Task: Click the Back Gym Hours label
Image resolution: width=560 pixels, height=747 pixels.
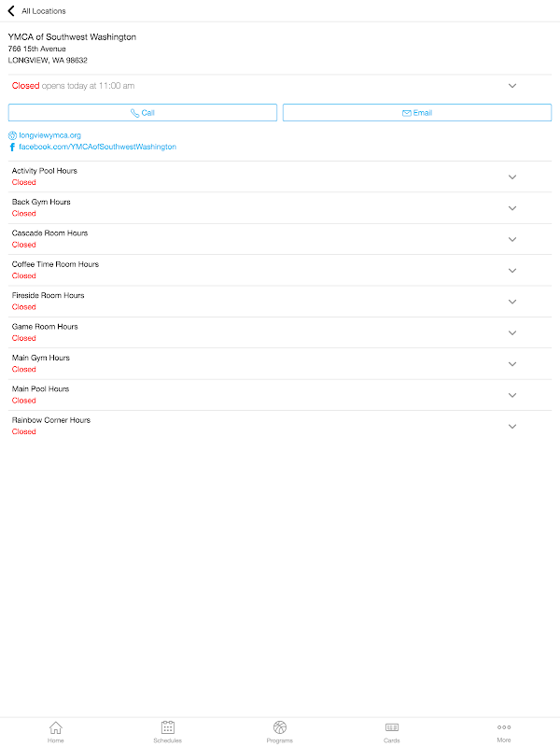Action: (x=41, y=202)
